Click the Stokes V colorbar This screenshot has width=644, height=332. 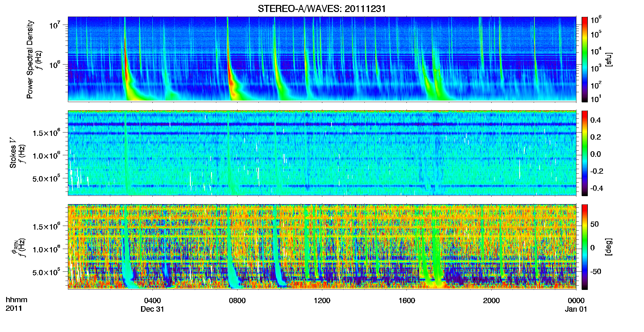coord(585,153)
